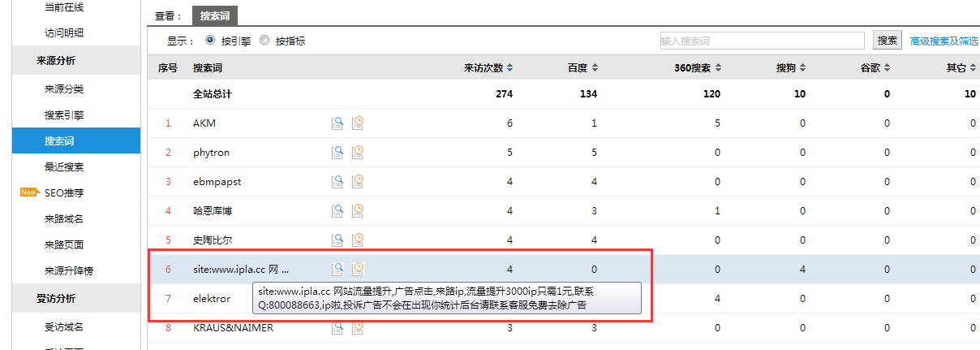Sort by the 百度 column arrow
Screen dimensions: 980x350
click(595, 69)
